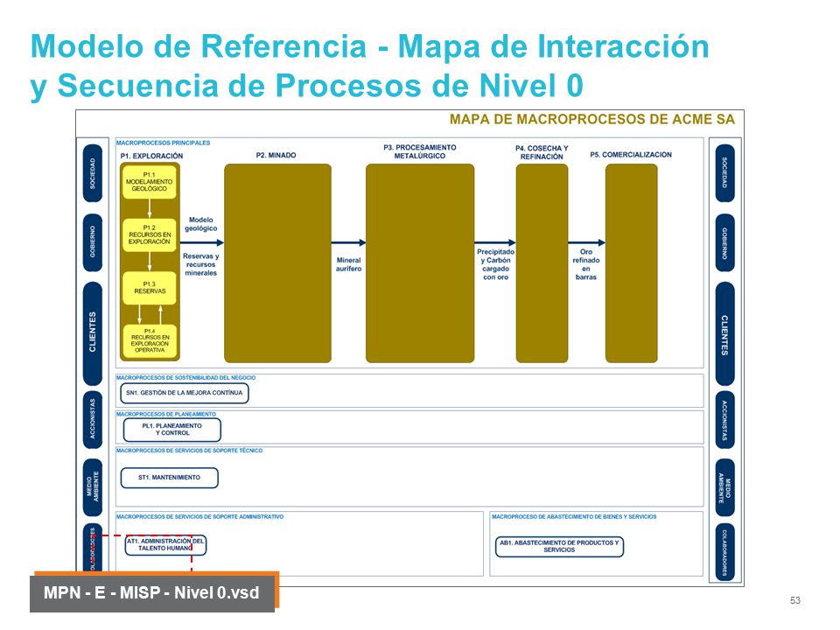This screenshot has width=840, height=630.
Task: Select SN1. Gestión de la Mejora Continua box
Action: pyautogui.click(x=185, y=393)
